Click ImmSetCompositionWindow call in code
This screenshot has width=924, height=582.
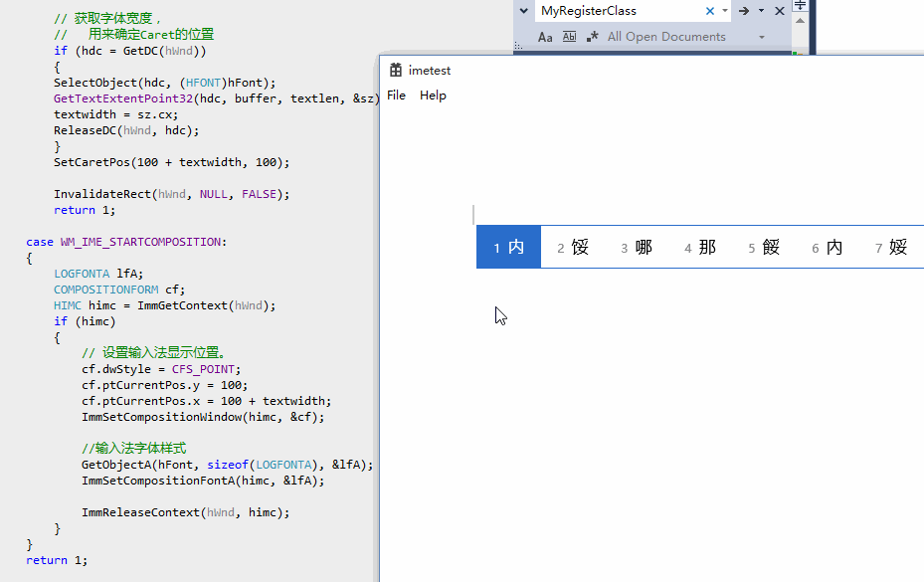pyautogui.click(x=203, y=417)
